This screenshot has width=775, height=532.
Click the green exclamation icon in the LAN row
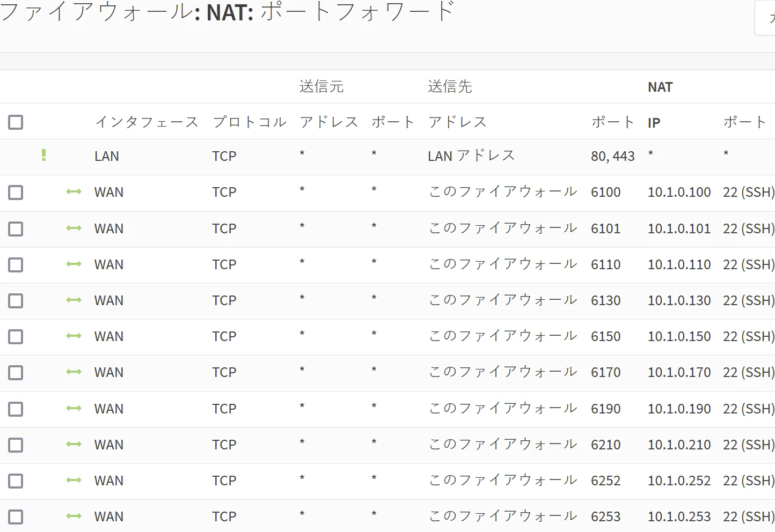(x=43, y=156)
